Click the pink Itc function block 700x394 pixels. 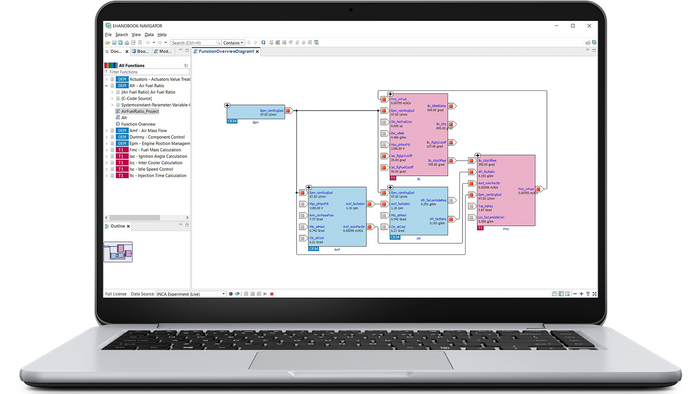pos(419,135)
